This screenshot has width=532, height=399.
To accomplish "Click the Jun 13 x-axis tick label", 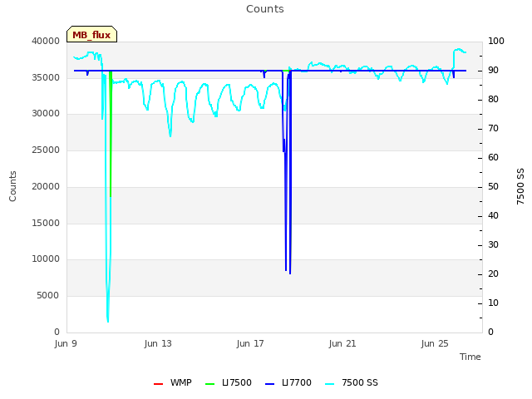I will 158,343.
